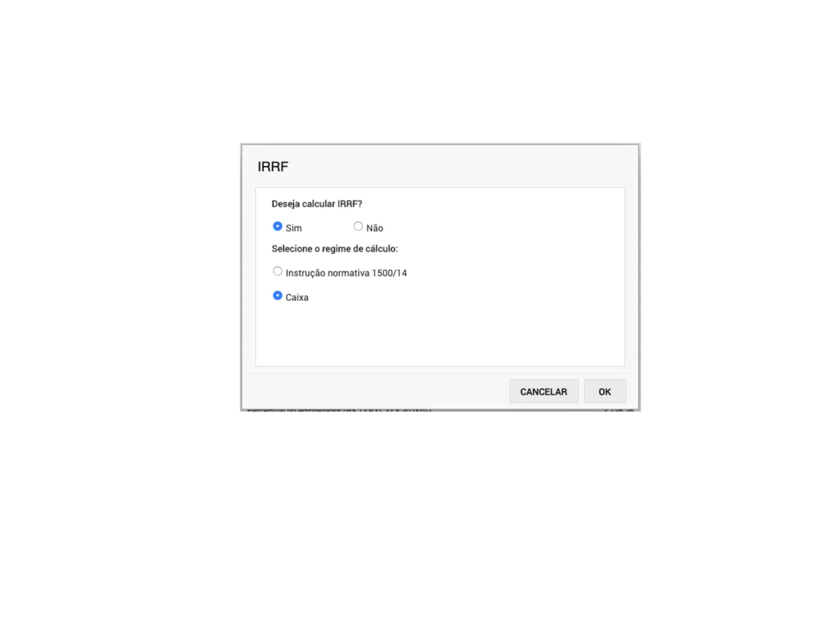The width and height of the screenshot is (840, 639).
Task: Select the Instrução normativa 1500/14 radio
Action: 277,271
